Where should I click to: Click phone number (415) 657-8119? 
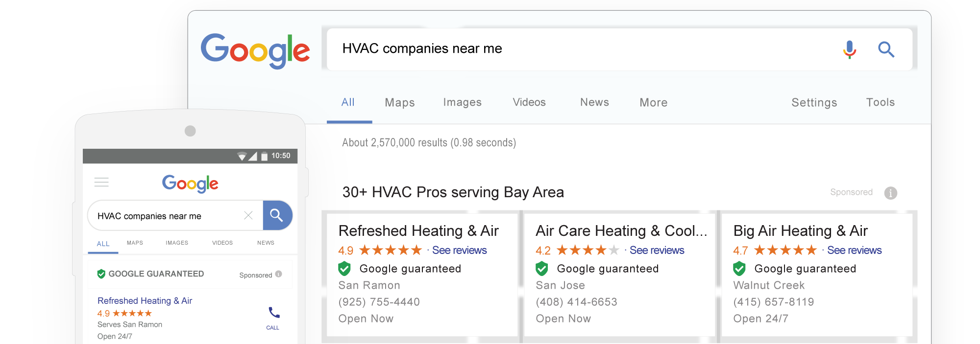click(x=773, y=302)
